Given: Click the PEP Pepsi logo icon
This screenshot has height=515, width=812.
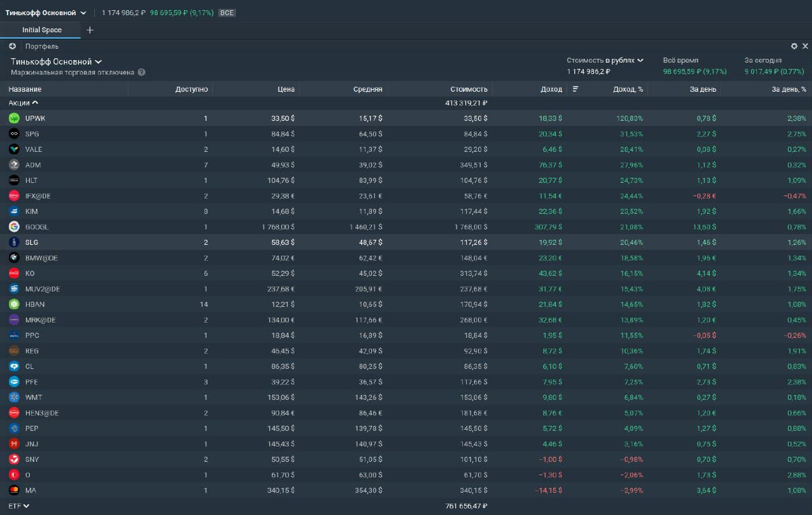Looking at the screenshot, I should 14,428.
